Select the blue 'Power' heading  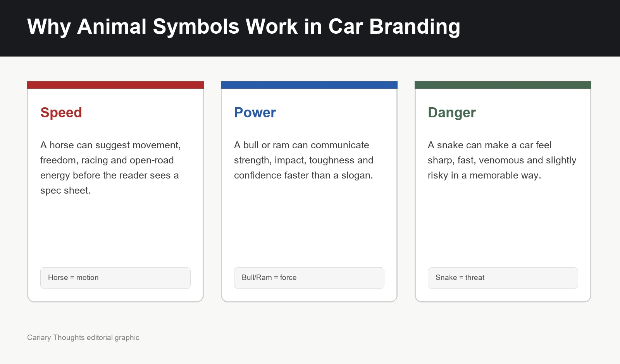[255, 113]
